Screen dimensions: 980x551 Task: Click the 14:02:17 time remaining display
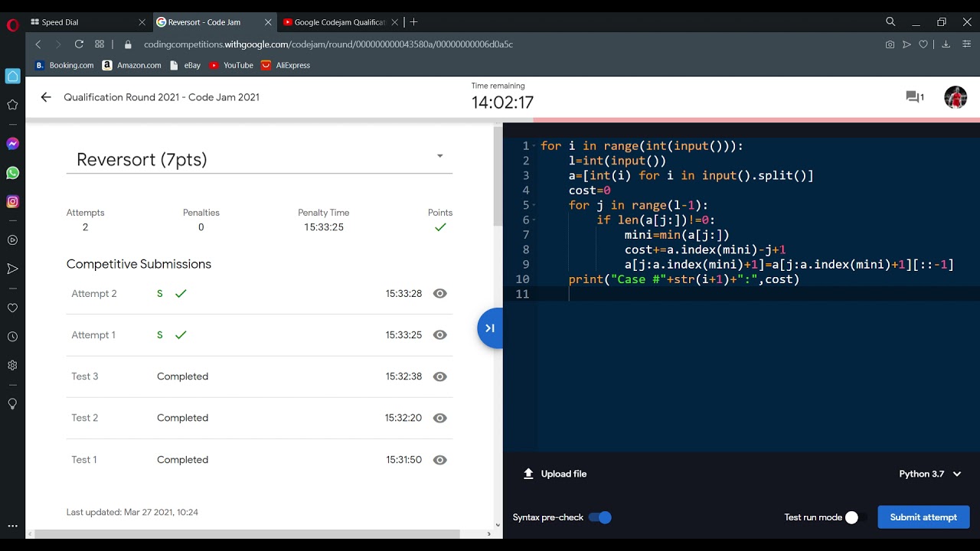[502, 103]
